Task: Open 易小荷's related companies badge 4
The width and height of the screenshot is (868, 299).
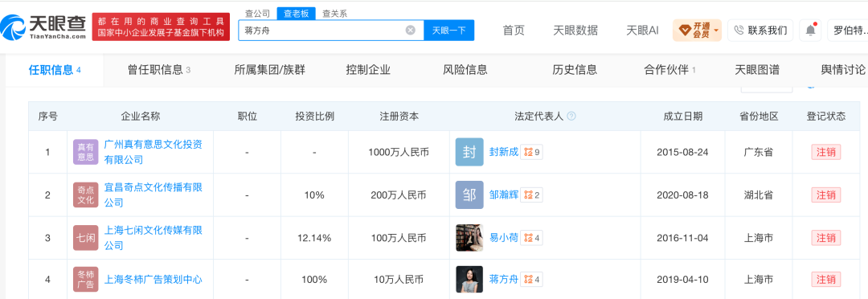Action: 532,238
